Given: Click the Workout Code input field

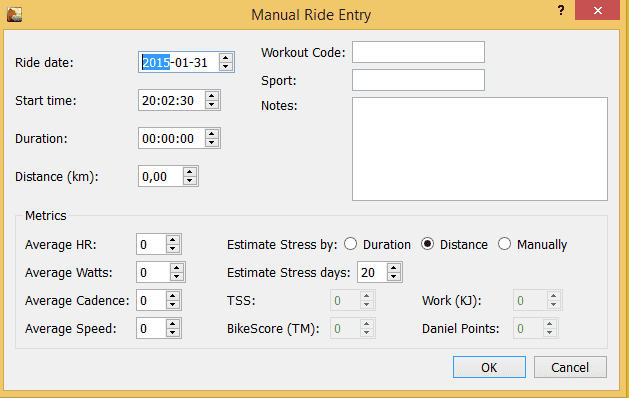Looking at the screenshot, I should click(418, 52).
